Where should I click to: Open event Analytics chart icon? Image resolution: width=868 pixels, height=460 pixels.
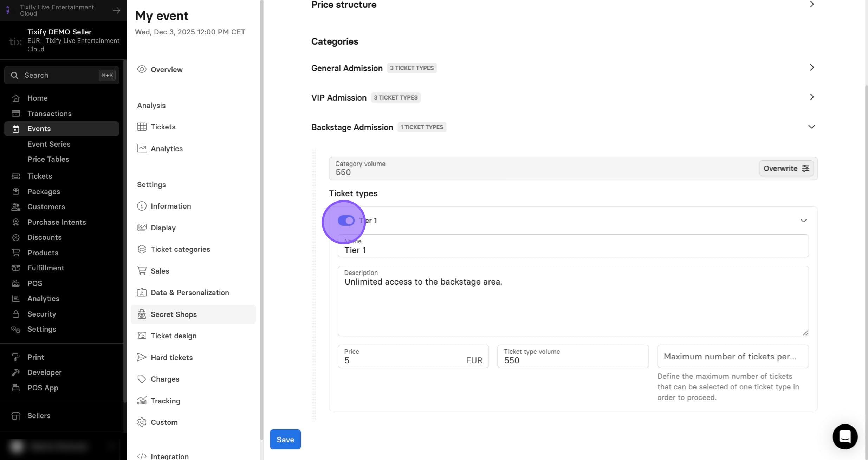(142, 148)
